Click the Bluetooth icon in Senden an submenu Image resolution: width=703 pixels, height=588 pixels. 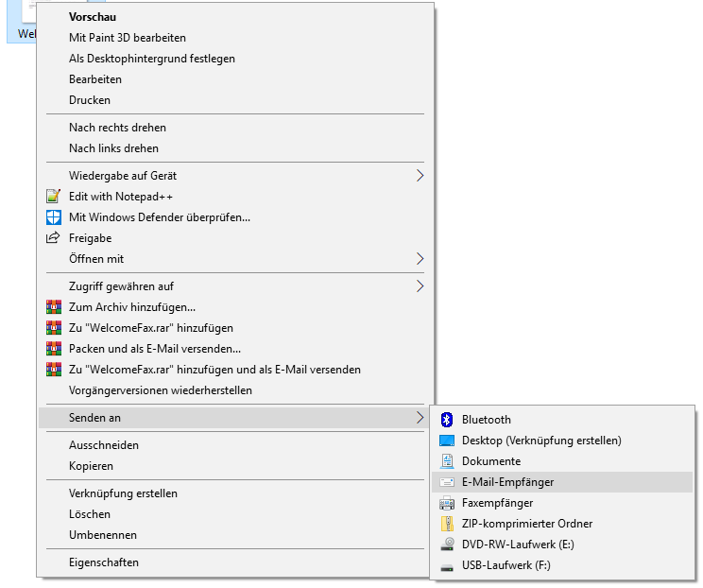click(447, 420)
